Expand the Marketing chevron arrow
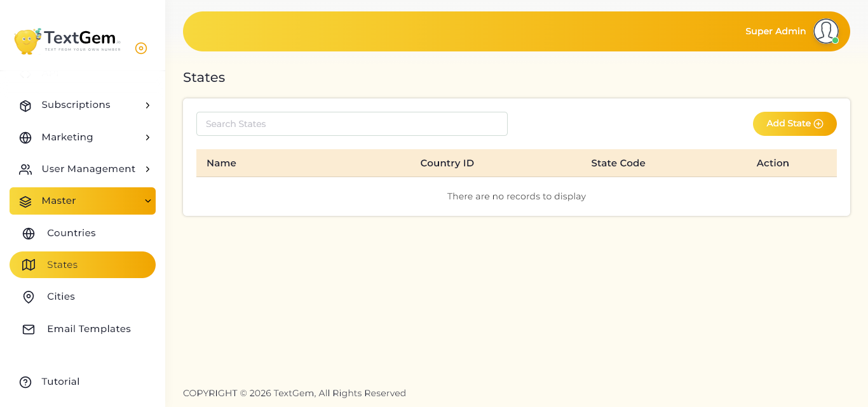The width and height of the screenshot is (868, 407). [147, 138]
